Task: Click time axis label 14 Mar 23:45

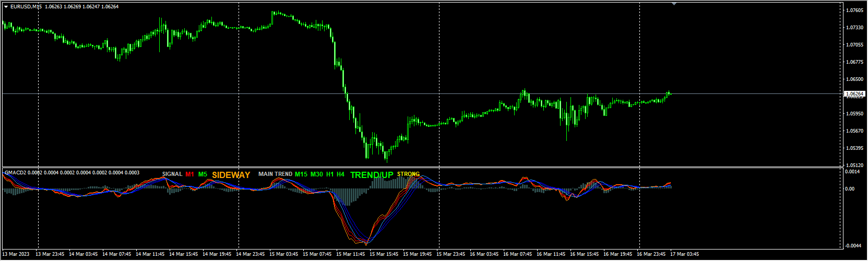Action: (251, 255)
